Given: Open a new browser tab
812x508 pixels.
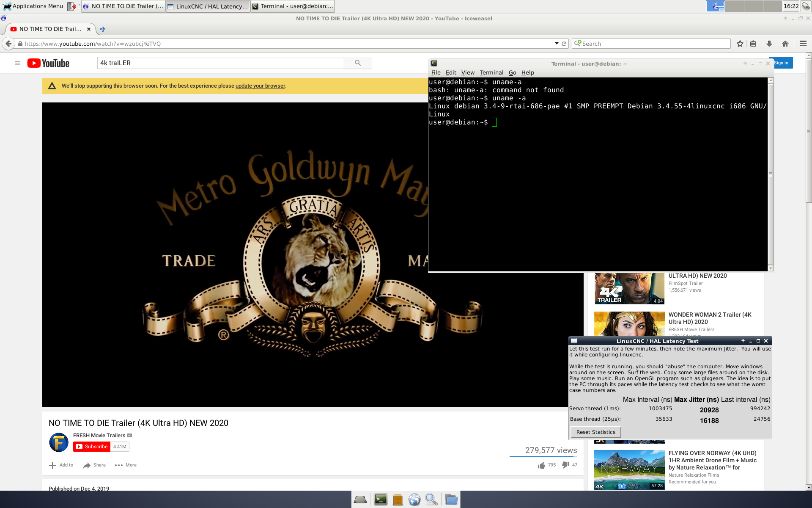Looking at the screenshot, I should click(x=103, y=29).
